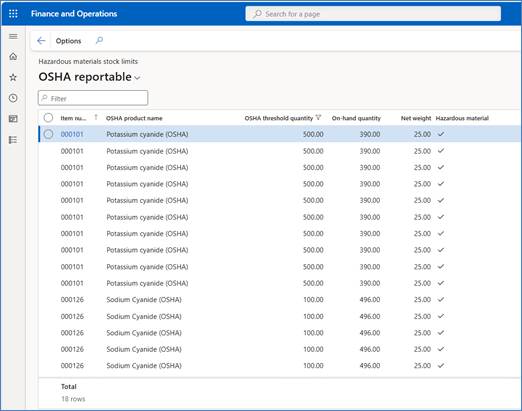This screenshot has height=411, width=522.
Task: Click the search icon next to Options
Action: tap(99, 41)
